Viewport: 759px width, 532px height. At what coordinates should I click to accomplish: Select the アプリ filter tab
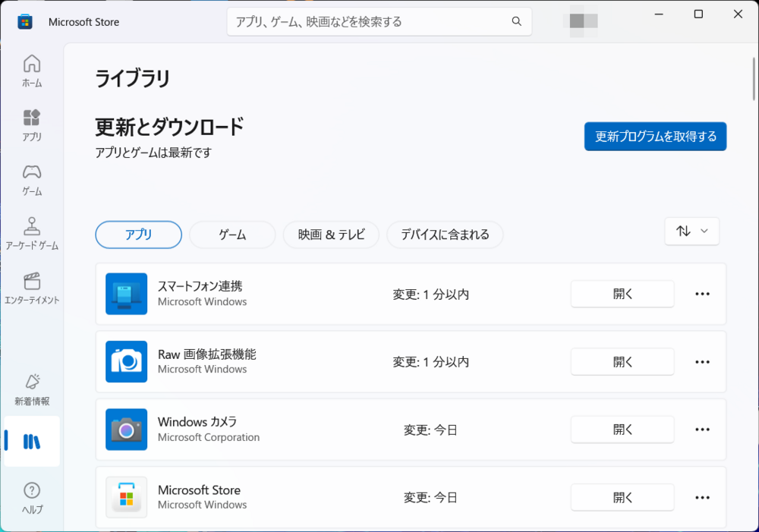click(138, 235)
